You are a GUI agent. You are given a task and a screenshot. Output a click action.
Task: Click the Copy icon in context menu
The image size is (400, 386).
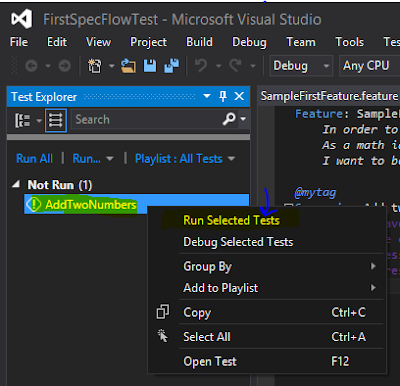(163, 312)
